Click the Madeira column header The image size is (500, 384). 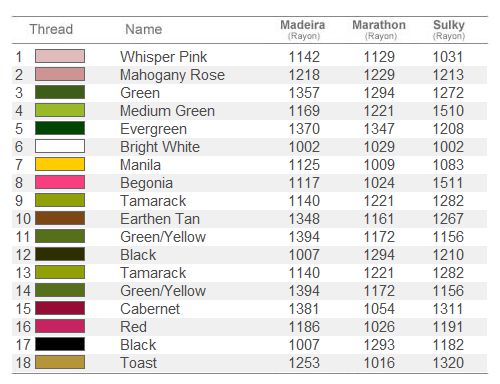point(303,30)
